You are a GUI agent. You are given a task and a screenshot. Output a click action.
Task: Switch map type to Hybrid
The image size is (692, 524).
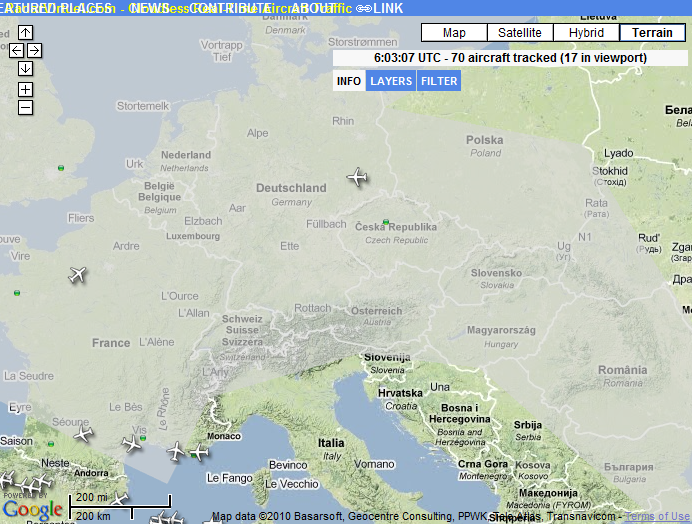point(586,33)
